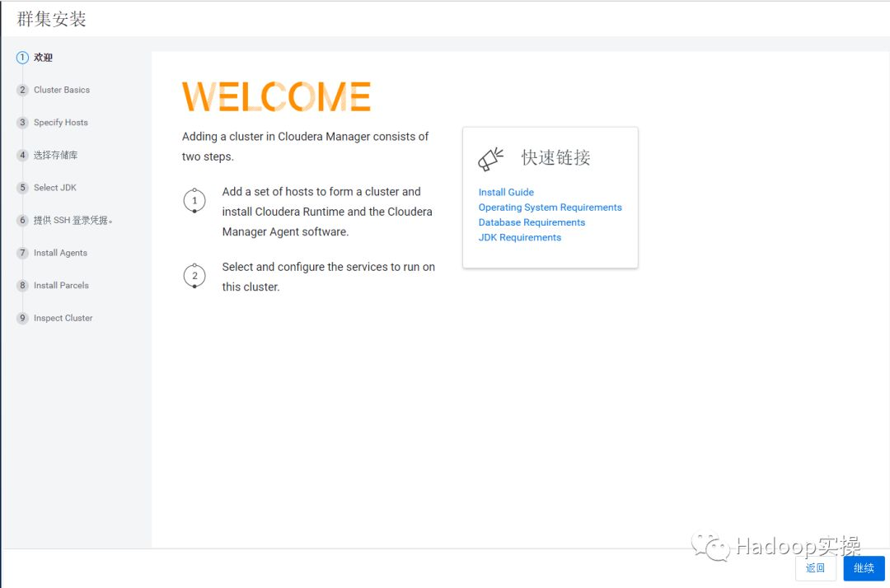Click circled number 2 in welcome text

coord(194,276)
